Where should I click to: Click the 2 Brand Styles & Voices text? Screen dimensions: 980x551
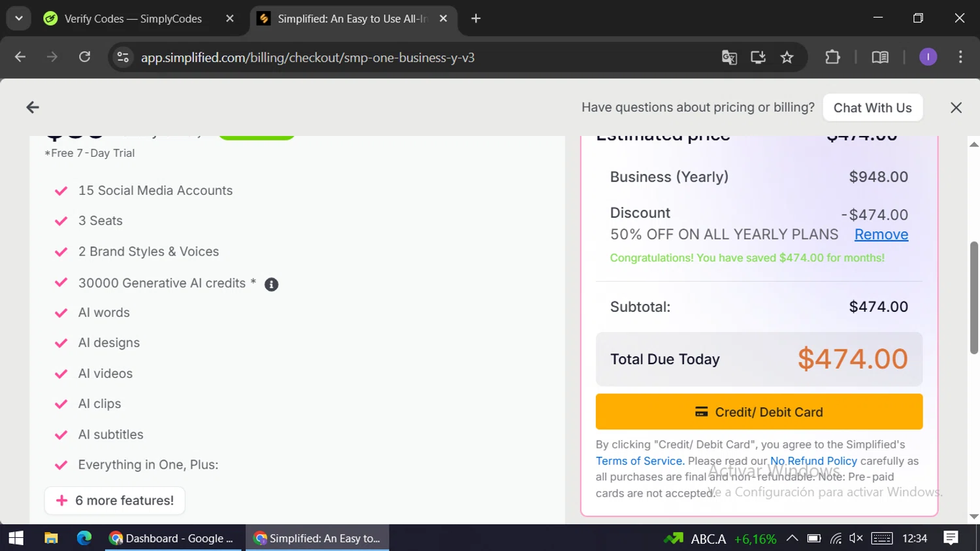pyautogui.click(x=148, y=252)
